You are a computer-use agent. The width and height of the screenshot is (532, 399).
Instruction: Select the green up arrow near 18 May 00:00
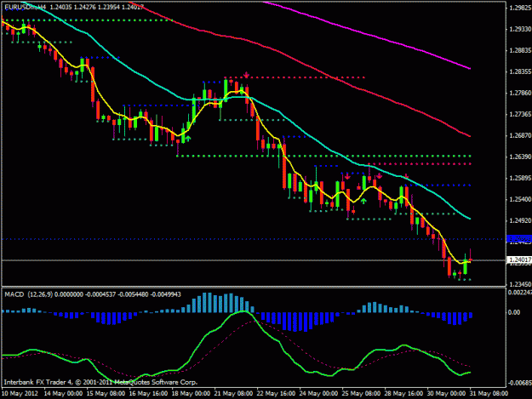click(187, 139)
